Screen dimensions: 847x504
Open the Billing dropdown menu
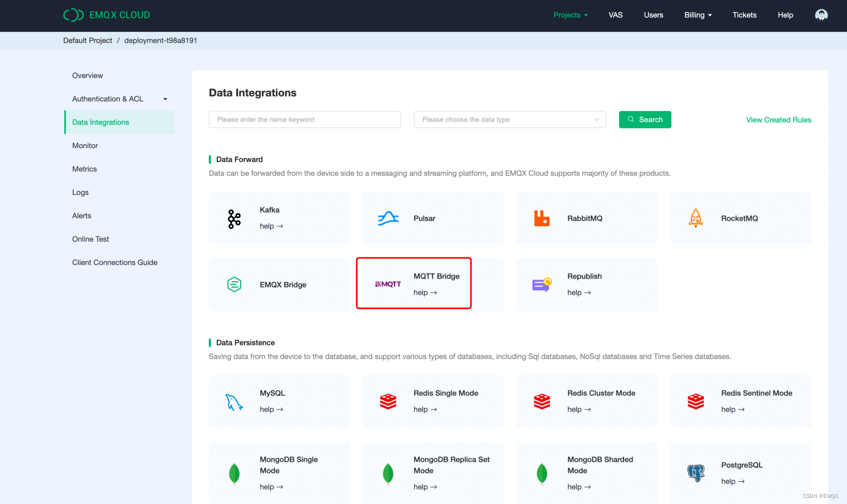pos(698,15)
